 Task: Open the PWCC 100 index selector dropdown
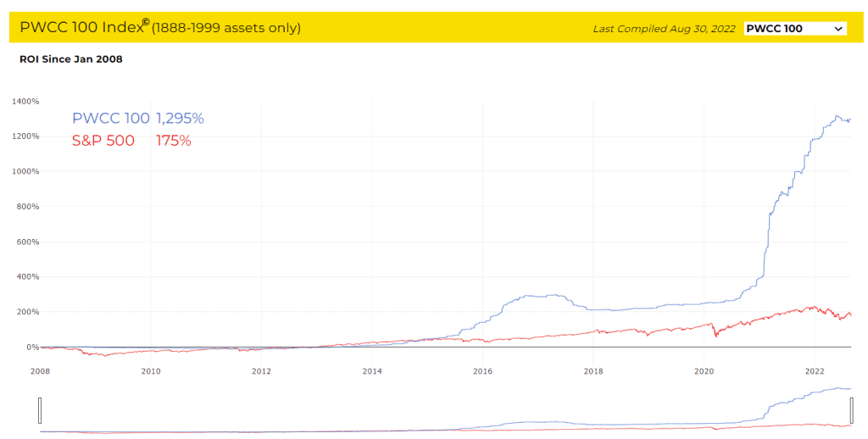[x=794, y=29]
